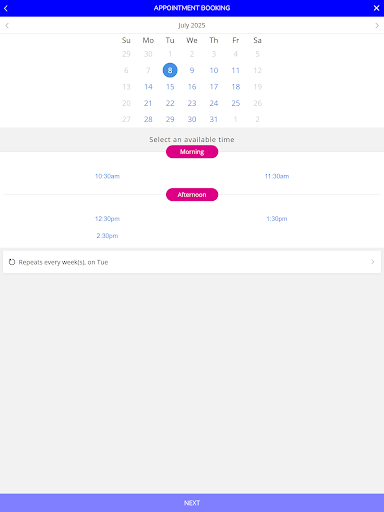Viewport: 384px width, 512px height.
Task: Expand the Repeats every week(s) on Tue row
Action: (x=192, y=262)
